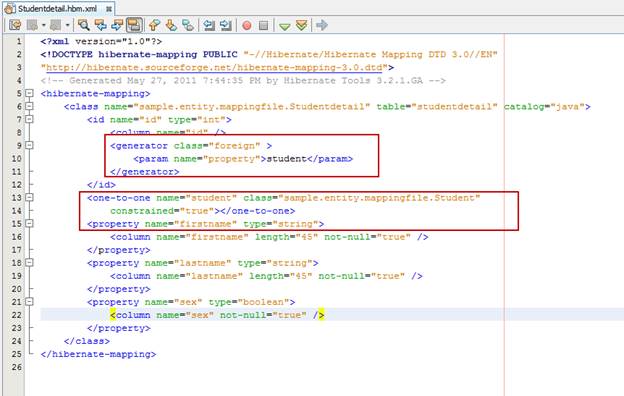This screenshot has height=396, width=624.
Task: Collapse the one-to-one fold on line 13
Action: coord(29,197)
